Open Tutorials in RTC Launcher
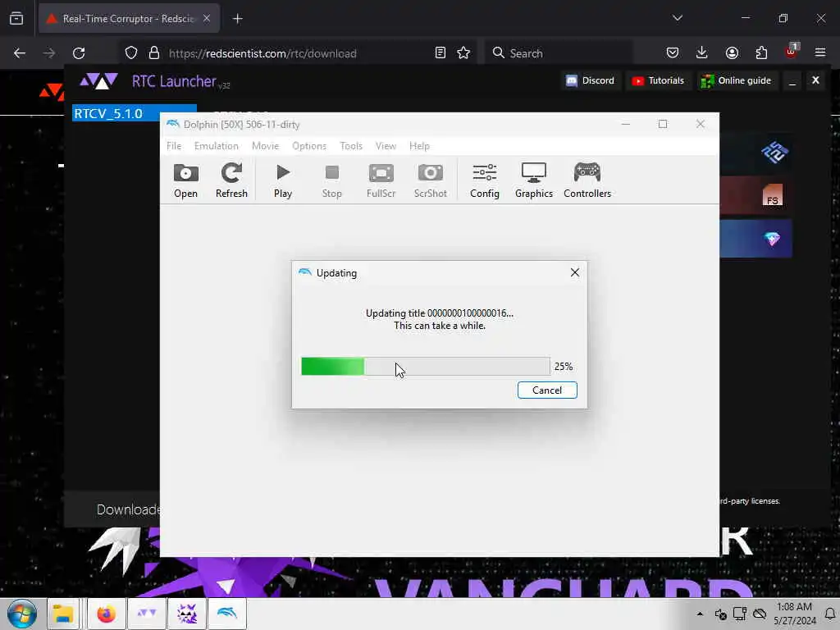Screen dimensions: 840x630 tap(658, 81)
